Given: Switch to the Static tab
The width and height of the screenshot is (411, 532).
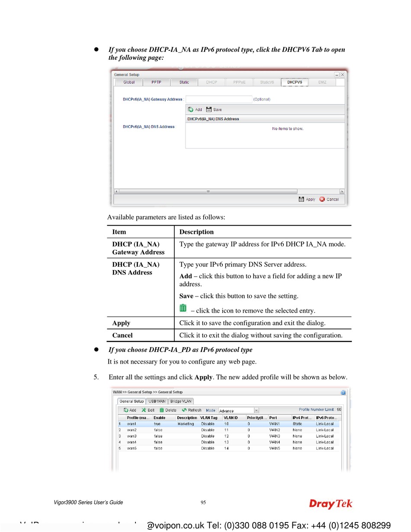Looking at the screenshot, I should click(x=184, y=82).
